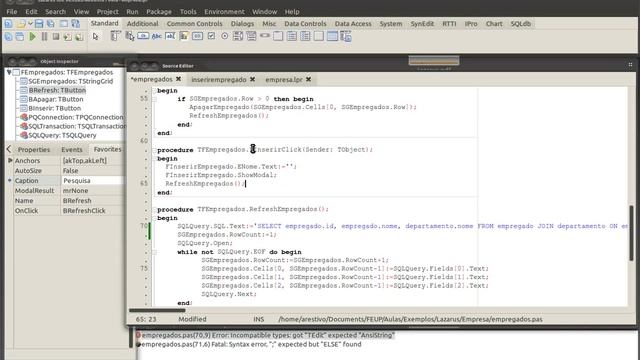Screen dimensions: 640x360
Task: Click the Toggle Form/Unit icon
Action: tap(76, 24)
